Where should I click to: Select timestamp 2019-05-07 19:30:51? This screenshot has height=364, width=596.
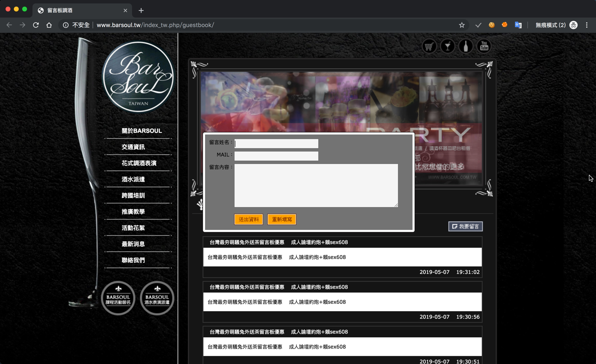pyautogui.click(x=449, y=362)
